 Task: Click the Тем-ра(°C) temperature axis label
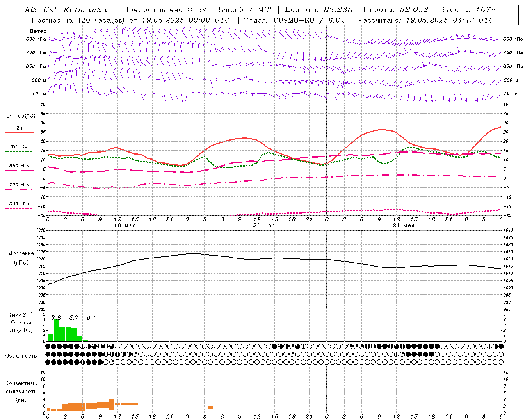[20, 116]
